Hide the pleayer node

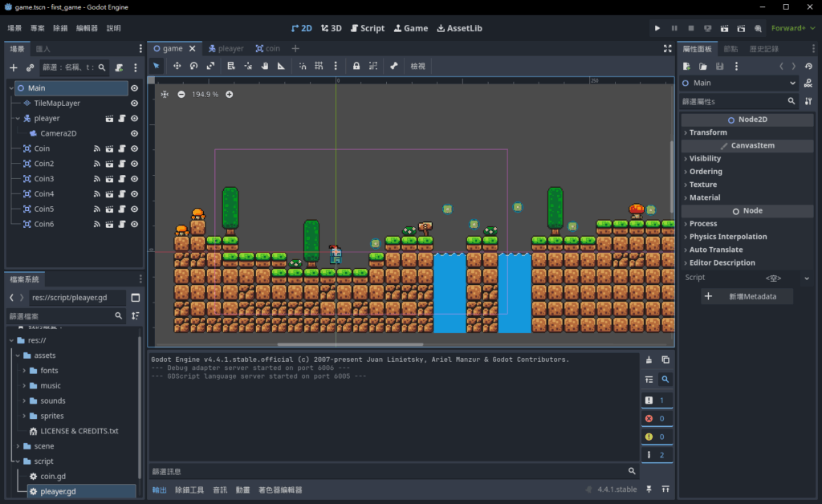click(135, 119)
